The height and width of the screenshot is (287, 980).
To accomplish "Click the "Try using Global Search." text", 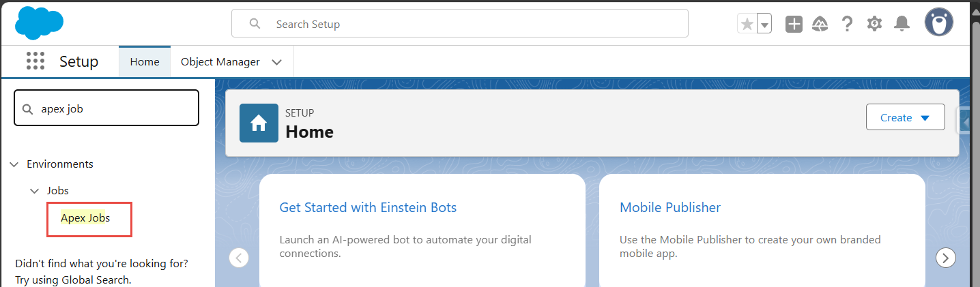I will (x=73, y=280).
